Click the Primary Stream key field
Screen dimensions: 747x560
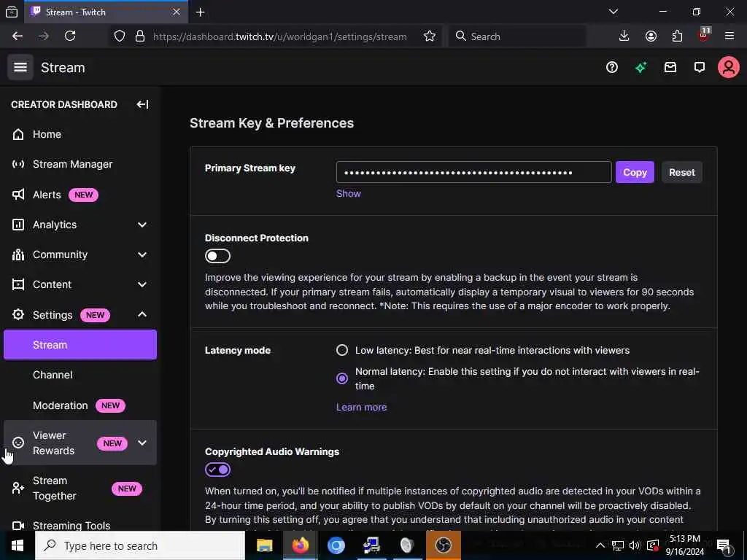click(x=473, y=172)
